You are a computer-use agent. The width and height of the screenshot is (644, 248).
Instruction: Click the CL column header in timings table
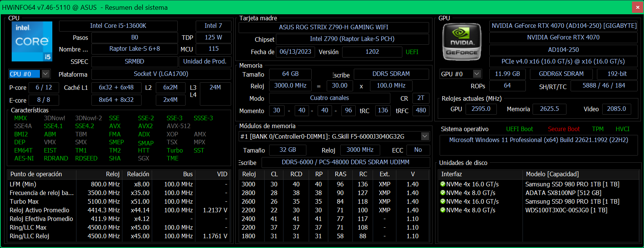(x=274, y=174)
